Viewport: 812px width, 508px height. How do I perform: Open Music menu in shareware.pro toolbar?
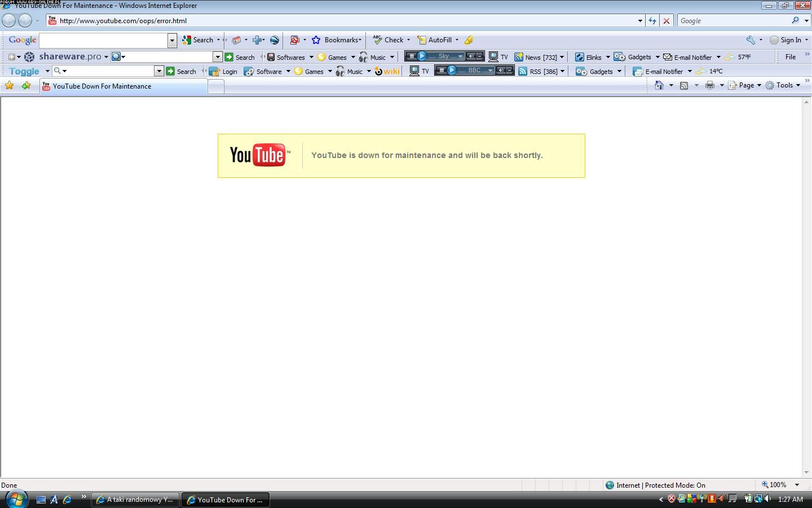(x=373, y=57)
